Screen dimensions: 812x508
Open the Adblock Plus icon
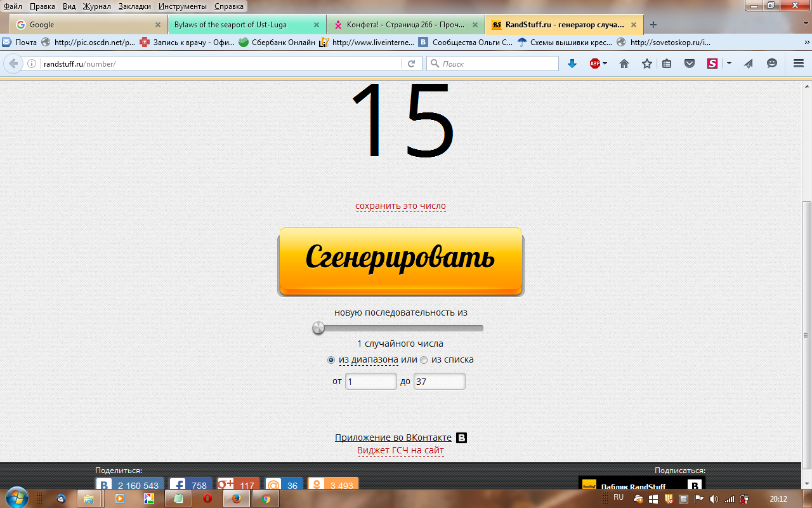coord(594,63)
